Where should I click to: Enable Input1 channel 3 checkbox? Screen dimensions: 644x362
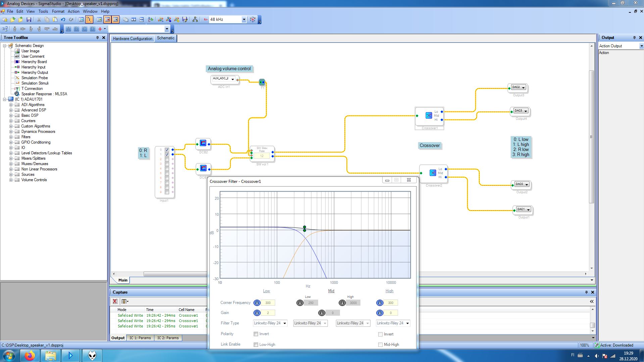pyautogui.click(x=167, y=164)
